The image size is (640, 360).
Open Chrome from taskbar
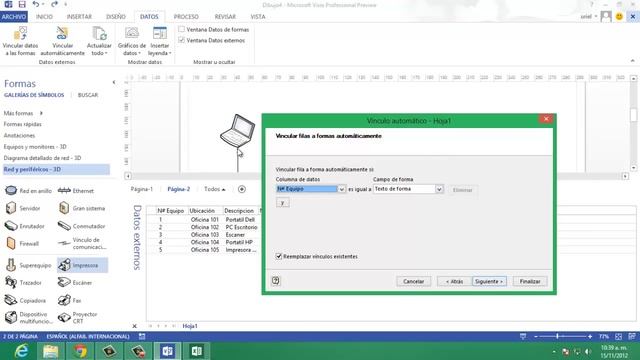pyautogui.click(x=80, y=351)
